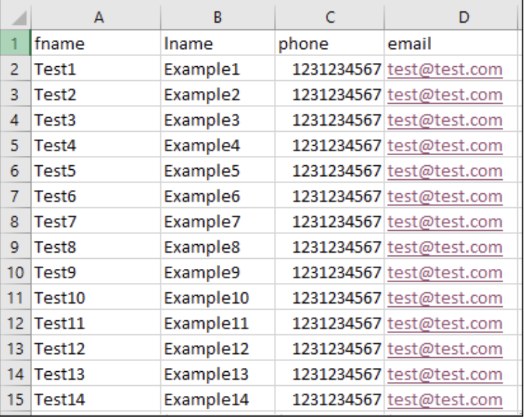This screenshot has height=420, width=524.
Task: Select the Example13 cell
Action: [218, 374]
